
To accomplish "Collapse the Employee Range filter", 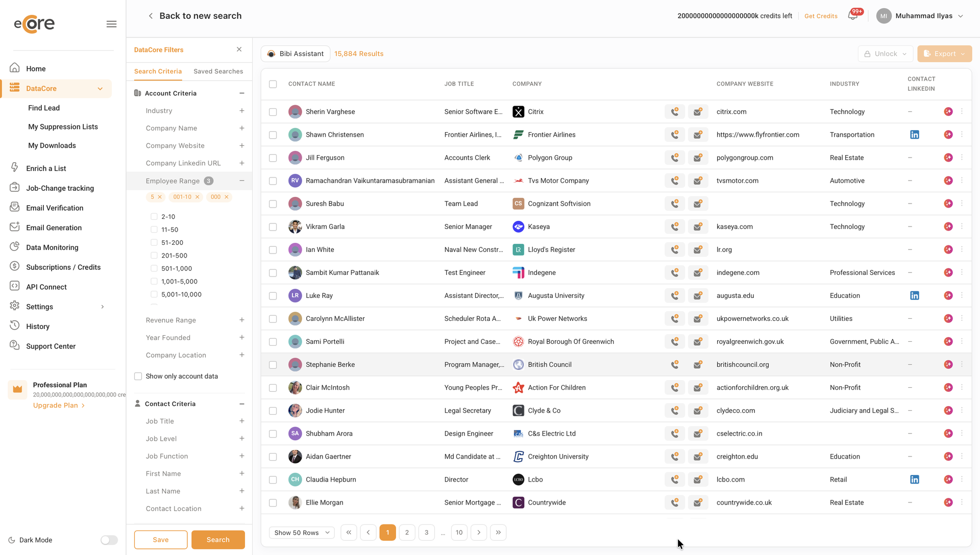I will click(x=242, y=181).
